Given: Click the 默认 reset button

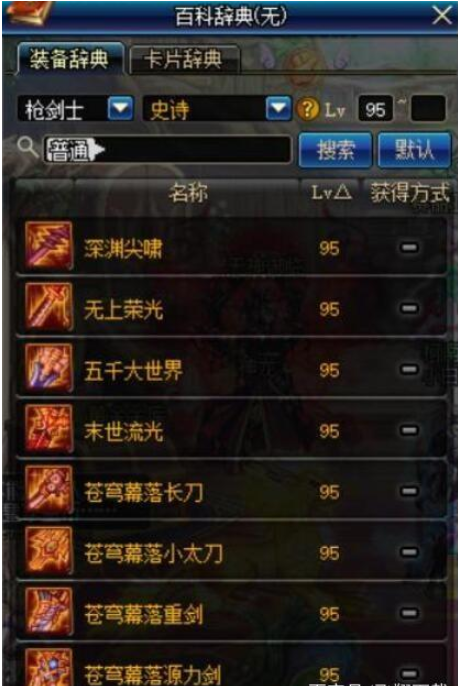Looking at the screenshot, I should coord(414,150).
